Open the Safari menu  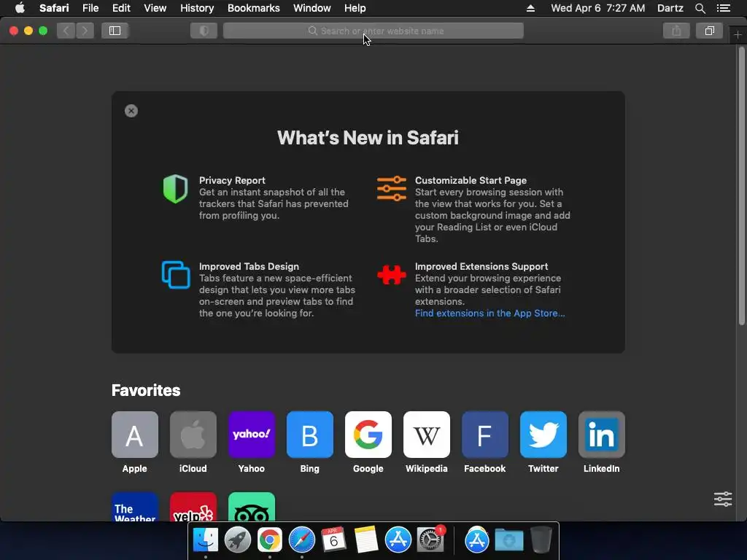54,8
